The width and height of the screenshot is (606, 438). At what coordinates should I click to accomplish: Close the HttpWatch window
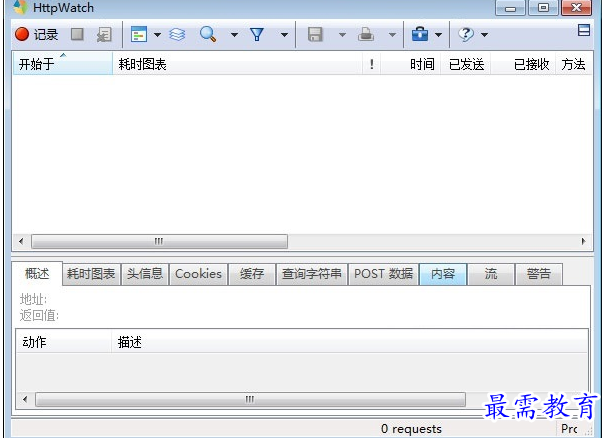click(x=576, y=8)
